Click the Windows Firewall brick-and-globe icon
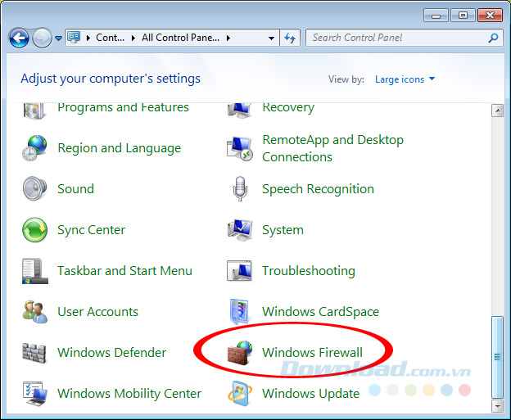This screenshot has height=420, width=511. coord(239,353)
